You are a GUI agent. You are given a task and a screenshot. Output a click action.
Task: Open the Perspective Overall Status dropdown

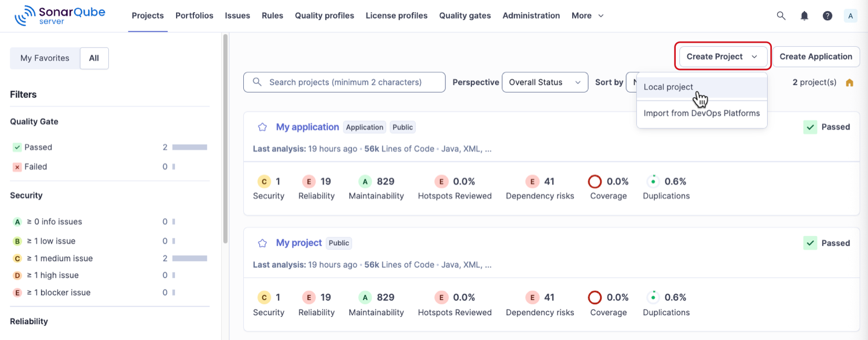pos(544,82)
